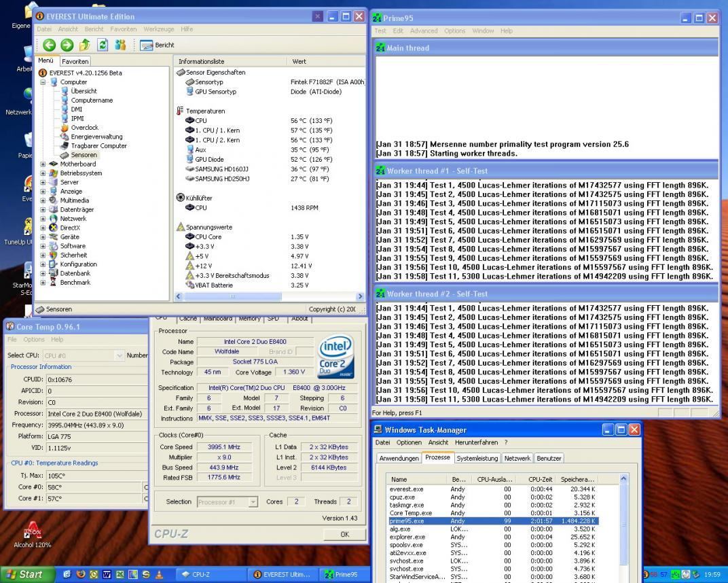Open Bericht report in EVEREST toolbar
The width and height of the screenshot is (728, 583).
coord(157,45)
